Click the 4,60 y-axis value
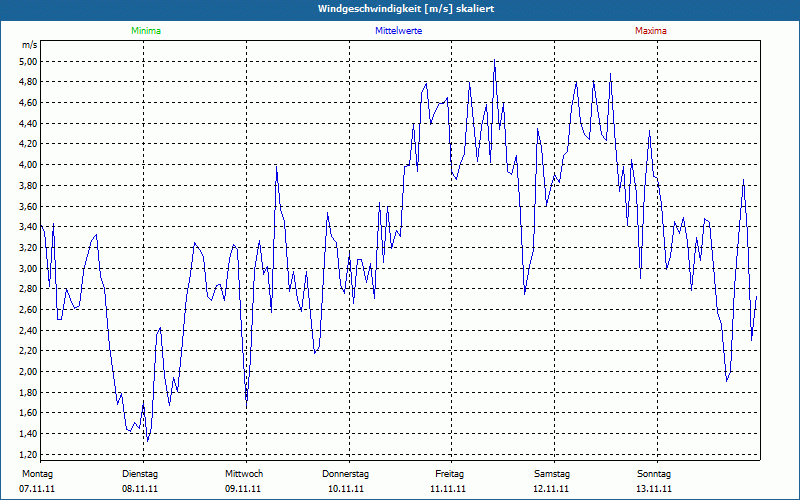 tap(30, 103)
